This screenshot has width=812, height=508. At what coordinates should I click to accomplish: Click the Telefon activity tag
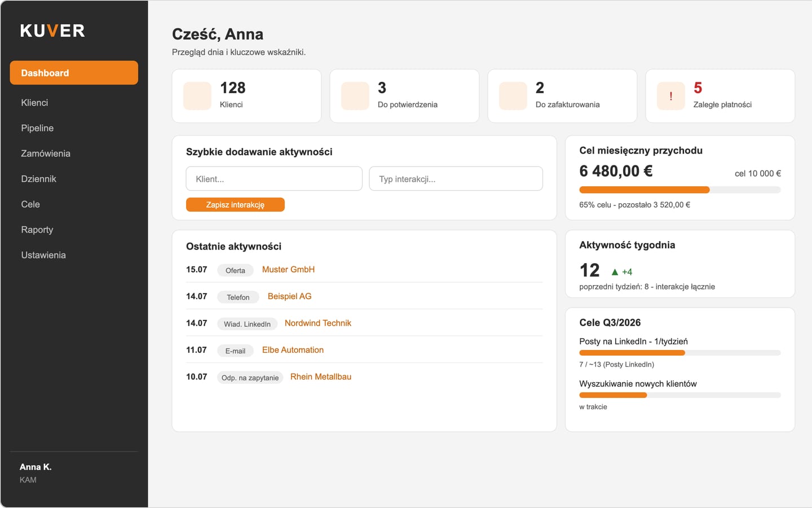238,297
